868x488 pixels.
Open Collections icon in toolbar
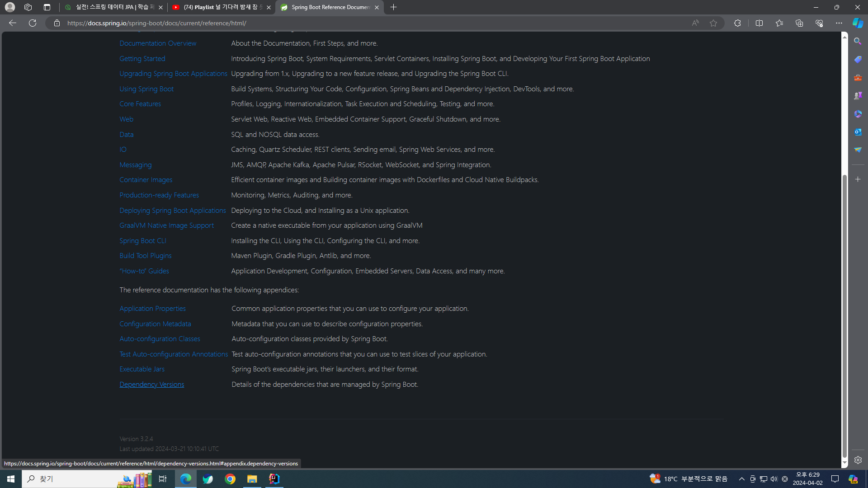799,23
